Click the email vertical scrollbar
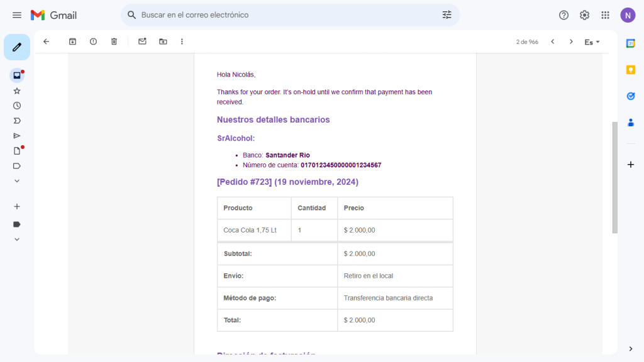The height and width of the screenshot is (362, 644). pyautogui.click(x=614, y=177)
